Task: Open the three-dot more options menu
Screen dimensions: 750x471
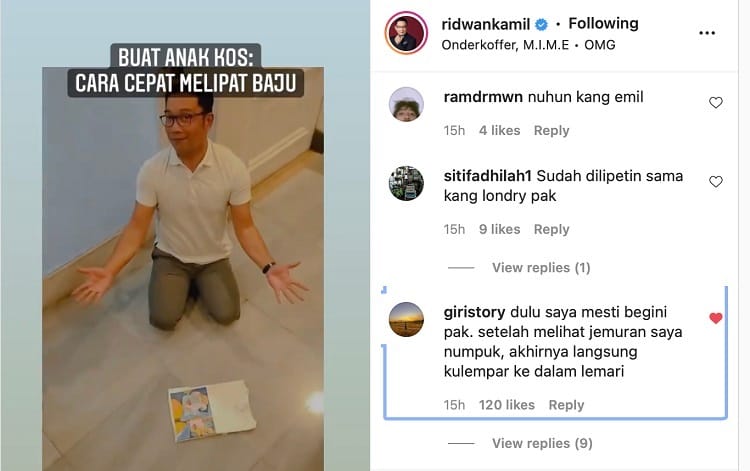Action: (x=706, y=33)
